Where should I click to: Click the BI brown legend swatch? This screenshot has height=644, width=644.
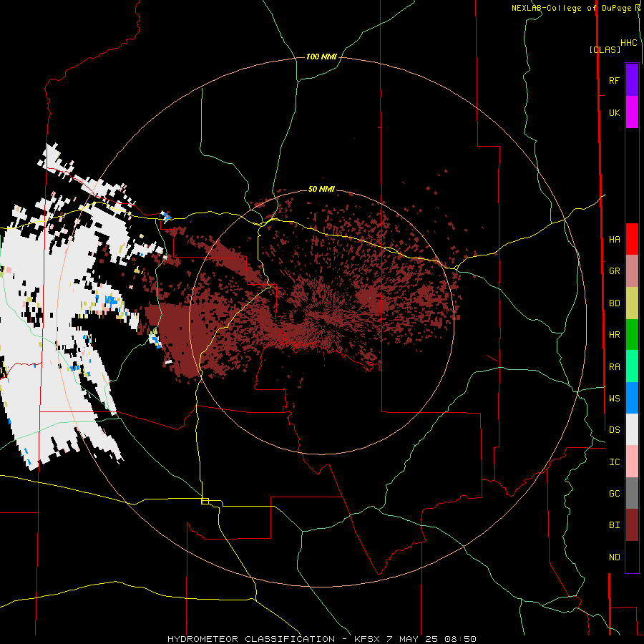pyautogui.click(x=632, y=525)
